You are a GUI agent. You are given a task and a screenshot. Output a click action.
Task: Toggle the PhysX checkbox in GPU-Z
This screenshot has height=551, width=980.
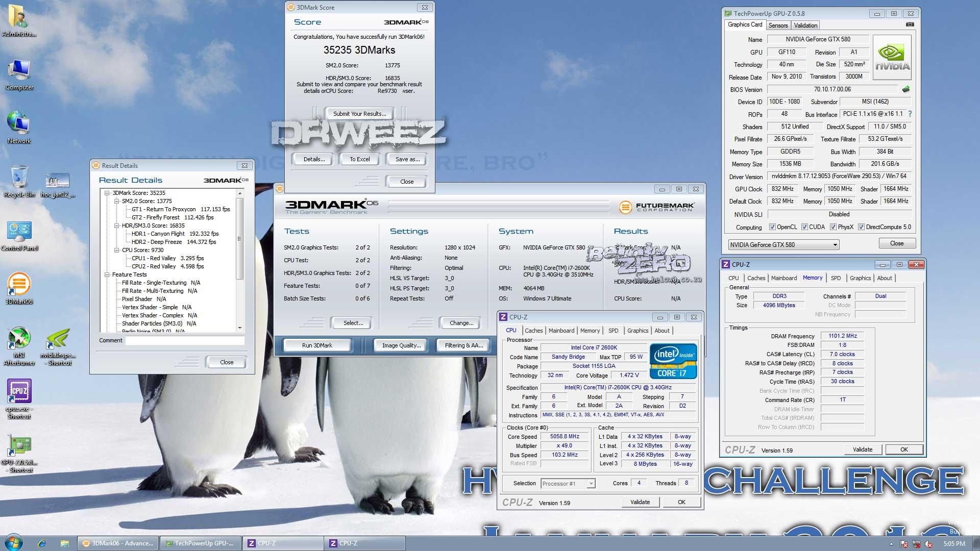pyautogui.click(x=833, y=227)
